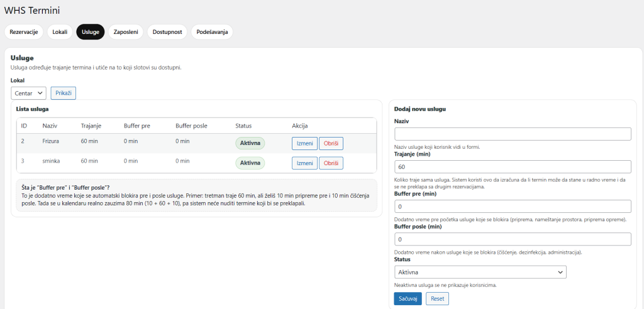Image resolution: width=644 pixels, height=309 pixels.
Task: Switch to the Lokali tab
Action: (60, 32)
